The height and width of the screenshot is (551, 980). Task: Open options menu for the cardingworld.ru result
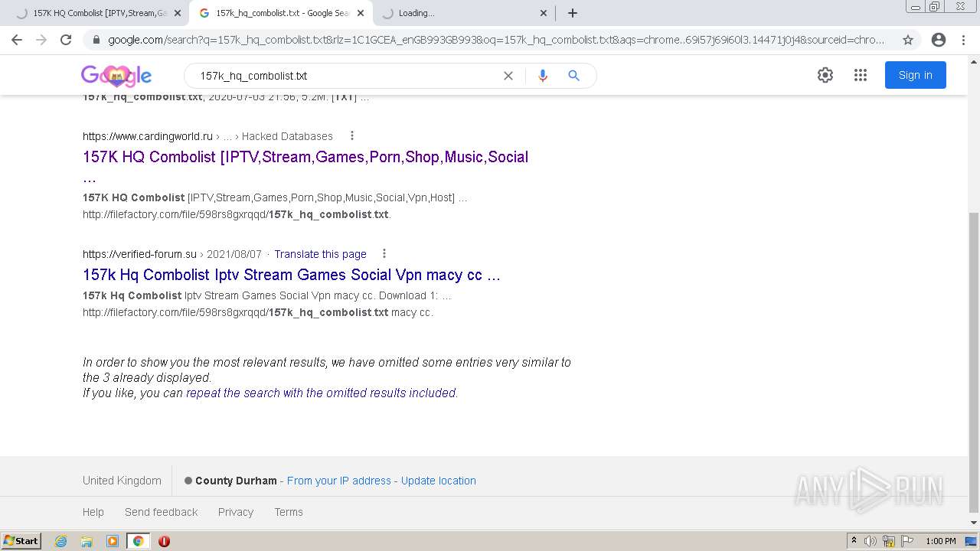coord(352,136)
